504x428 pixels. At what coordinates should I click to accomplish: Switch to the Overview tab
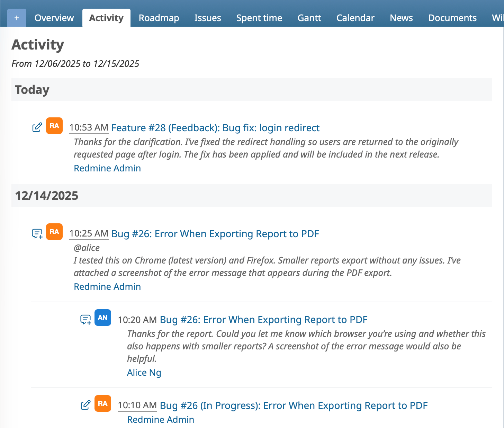click(x=54, y=18)
